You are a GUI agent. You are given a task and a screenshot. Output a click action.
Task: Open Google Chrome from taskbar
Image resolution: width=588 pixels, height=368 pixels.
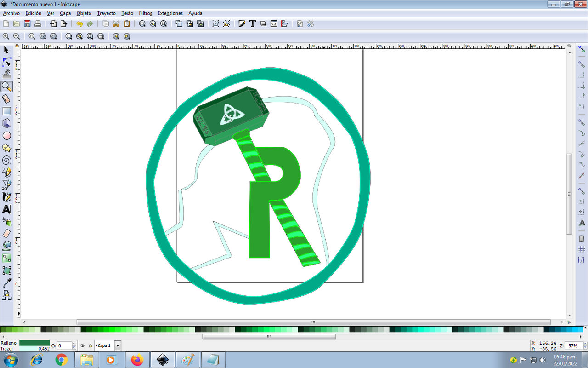62,360
